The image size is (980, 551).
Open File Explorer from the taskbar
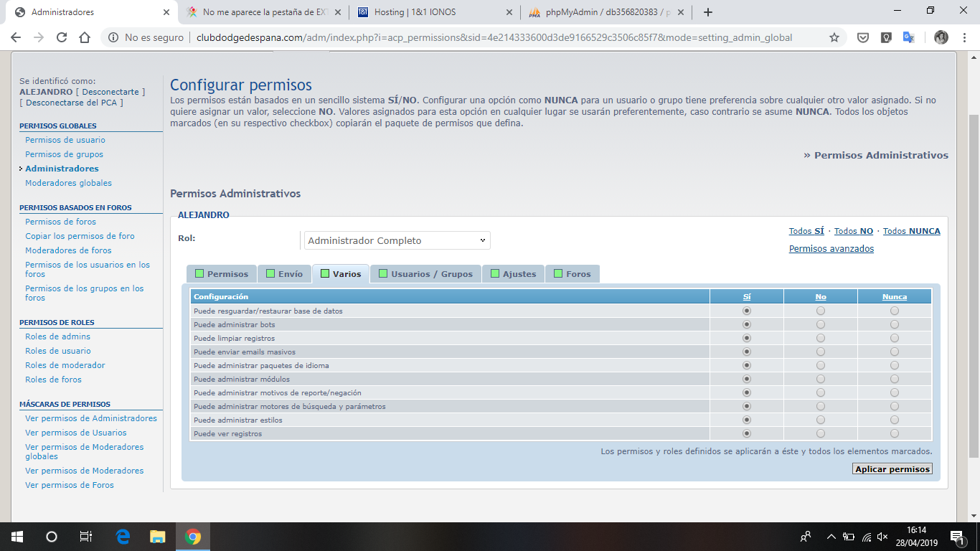(x=157, y=537)
